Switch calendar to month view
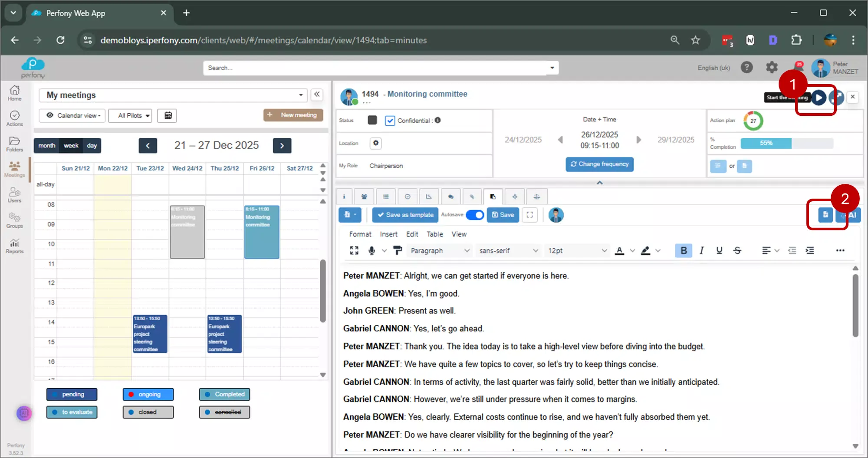The image size is (868, 458). coord(46,146)
